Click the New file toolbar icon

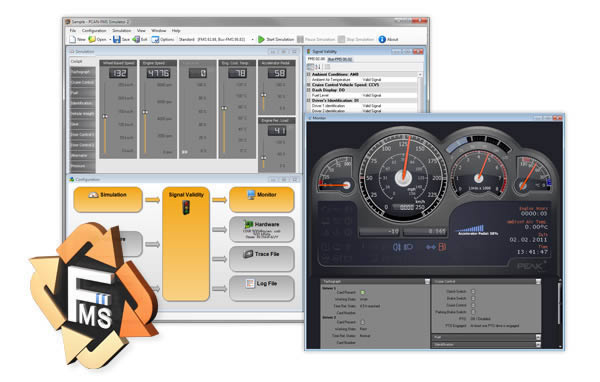pyautogui.click(x=72, y=39)
